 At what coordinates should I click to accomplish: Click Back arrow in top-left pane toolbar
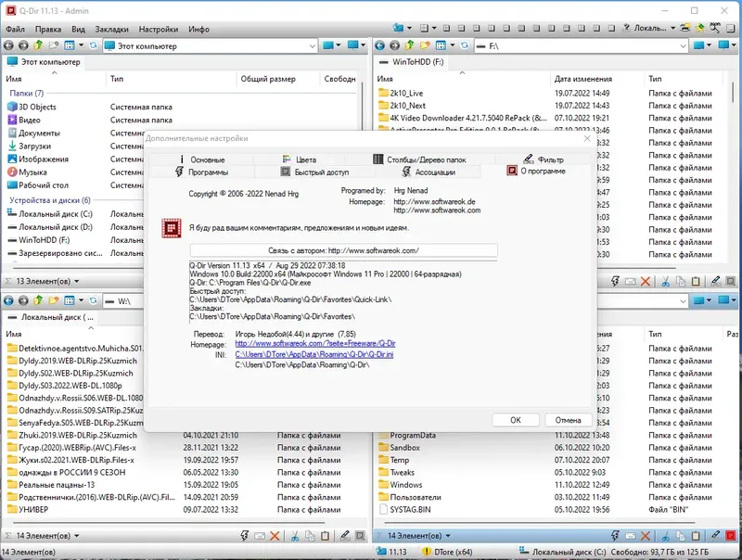[x=8, y=45]
